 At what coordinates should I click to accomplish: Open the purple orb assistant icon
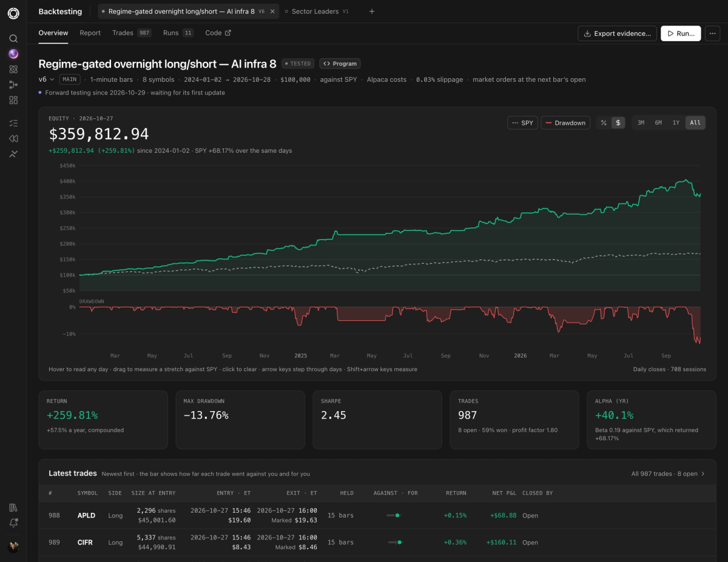coord(13,54)
